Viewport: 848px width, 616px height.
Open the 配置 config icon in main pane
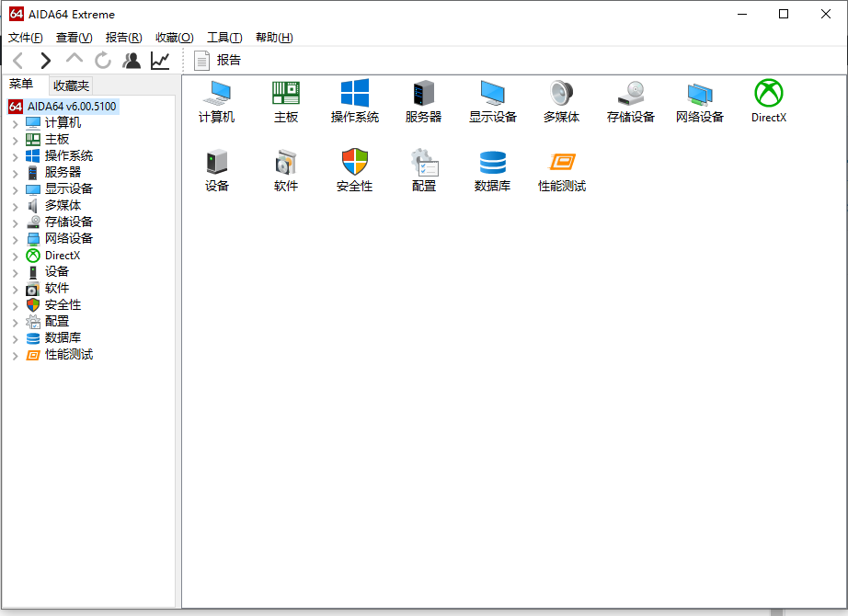pos(423,170)
